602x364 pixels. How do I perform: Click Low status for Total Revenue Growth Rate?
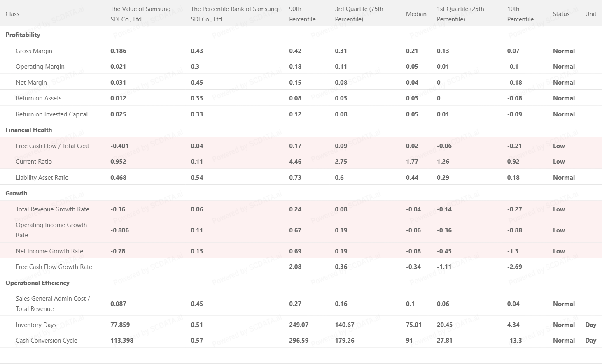click(559, 209)
